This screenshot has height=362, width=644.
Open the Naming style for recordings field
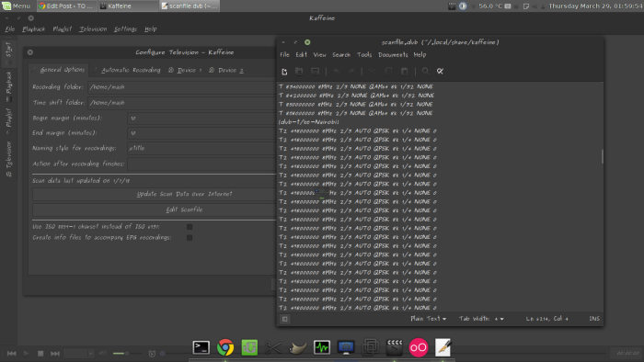(201, 148)
